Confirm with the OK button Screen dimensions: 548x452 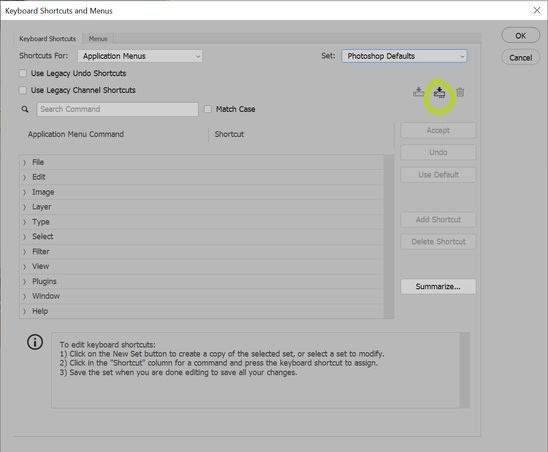click(521, 36)
